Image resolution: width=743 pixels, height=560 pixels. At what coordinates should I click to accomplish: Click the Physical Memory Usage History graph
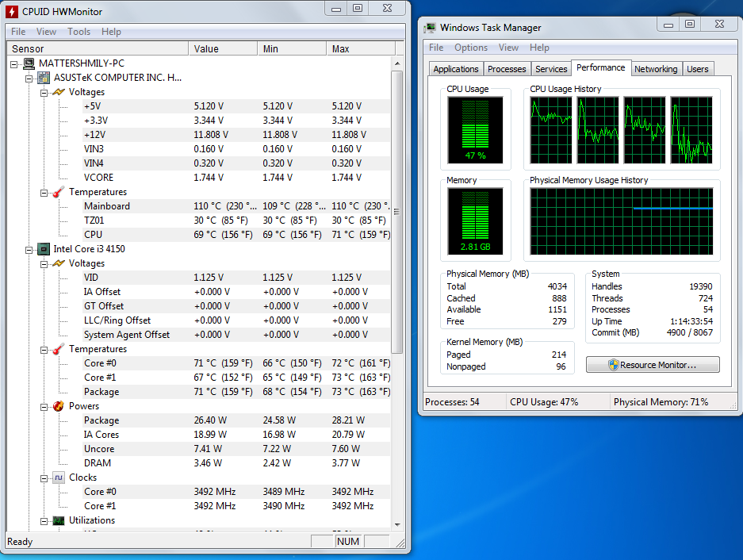click(621, 221)
